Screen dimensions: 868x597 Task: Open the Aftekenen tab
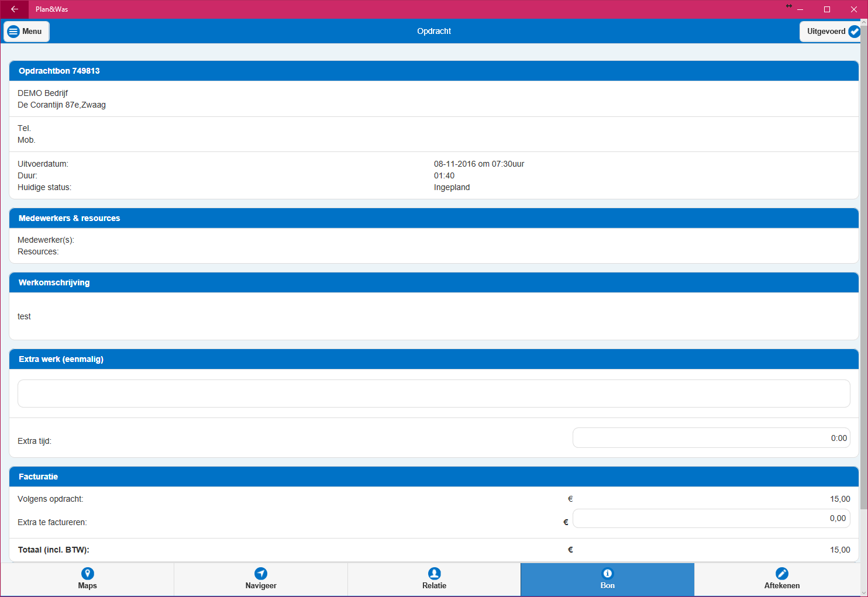[x=781, y=579]
